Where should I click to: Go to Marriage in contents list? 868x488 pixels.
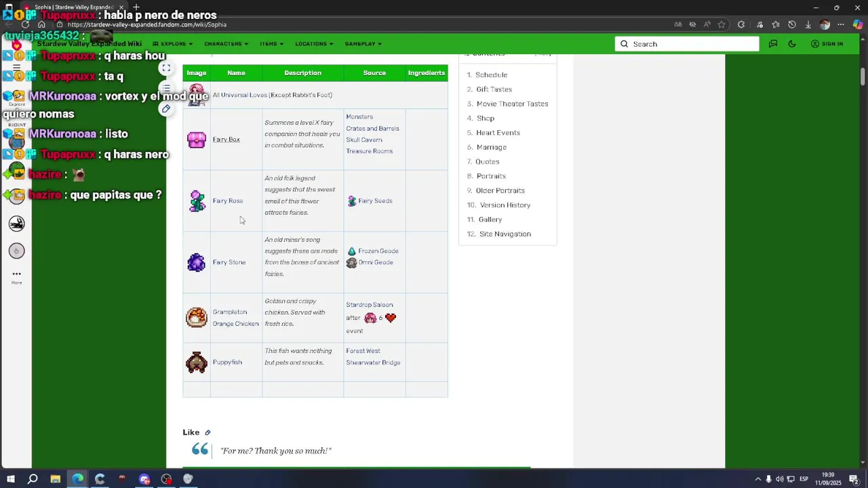(491, 148)
